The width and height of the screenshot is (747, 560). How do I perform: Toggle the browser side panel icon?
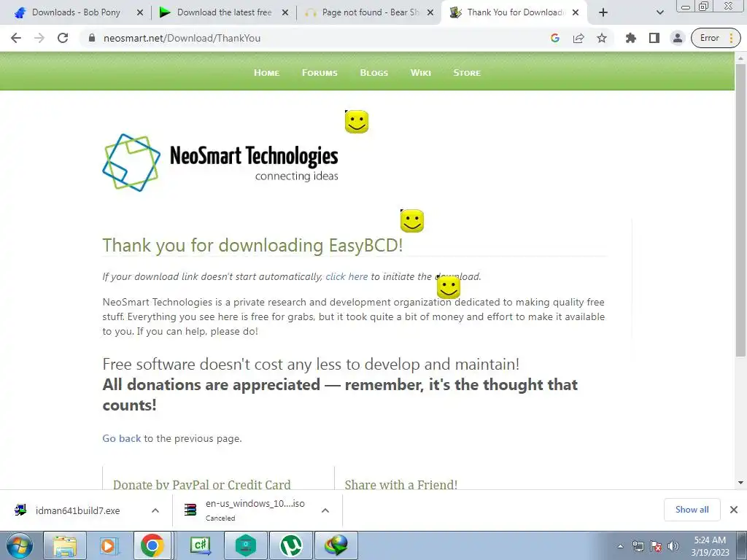coord(654,38)
